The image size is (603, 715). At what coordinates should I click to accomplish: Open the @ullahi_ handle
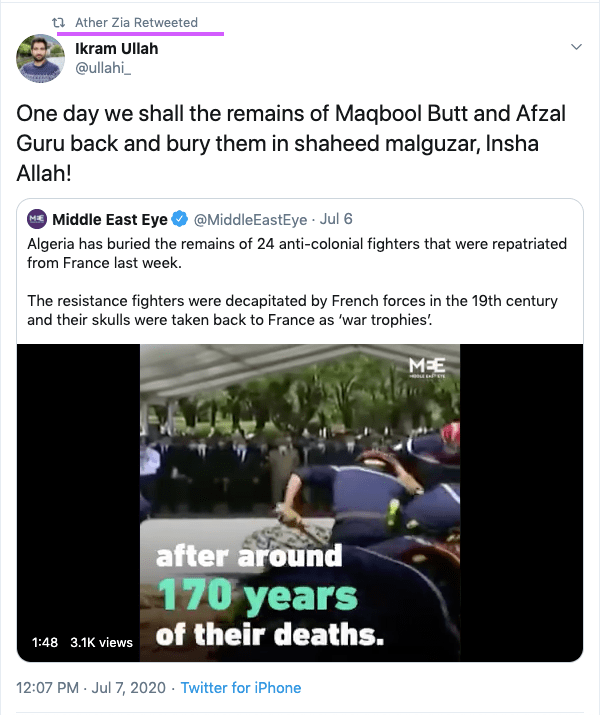103,68
